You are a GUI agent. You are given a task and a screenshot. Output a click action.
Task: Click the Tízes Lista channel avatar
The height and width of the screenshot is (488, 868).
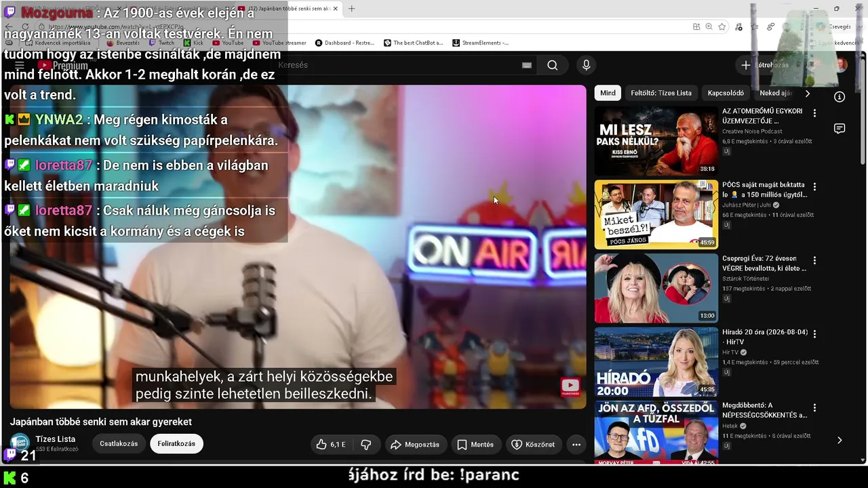tap(20, 443)
